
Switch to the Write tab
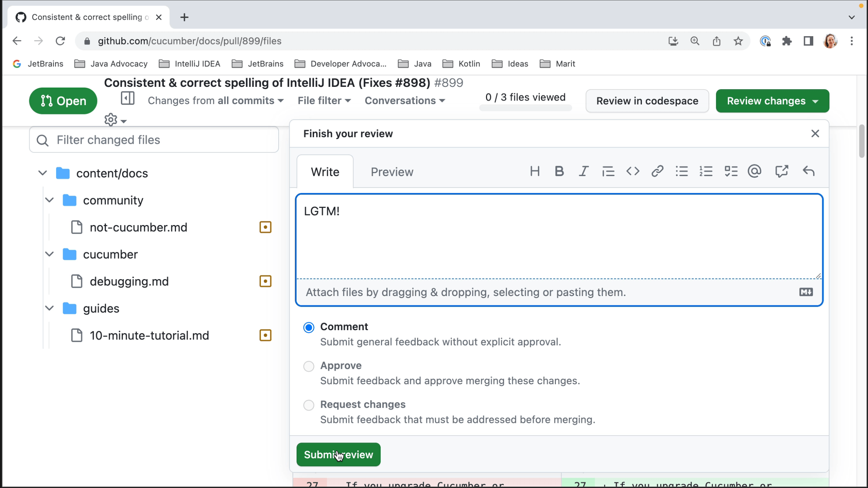click(325, 172)
